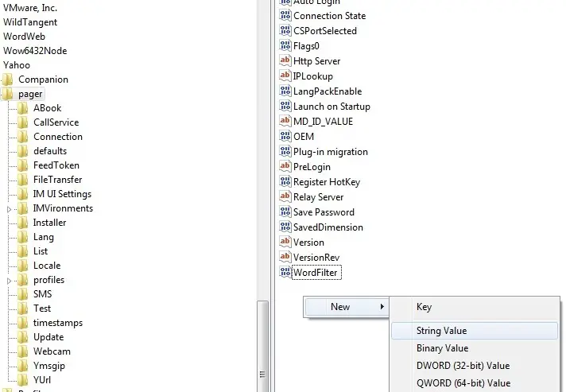Click the Plug-in migration icon
Image resolution: width=566 pixels, height=392 pixels.
click(x=285, y=152)
